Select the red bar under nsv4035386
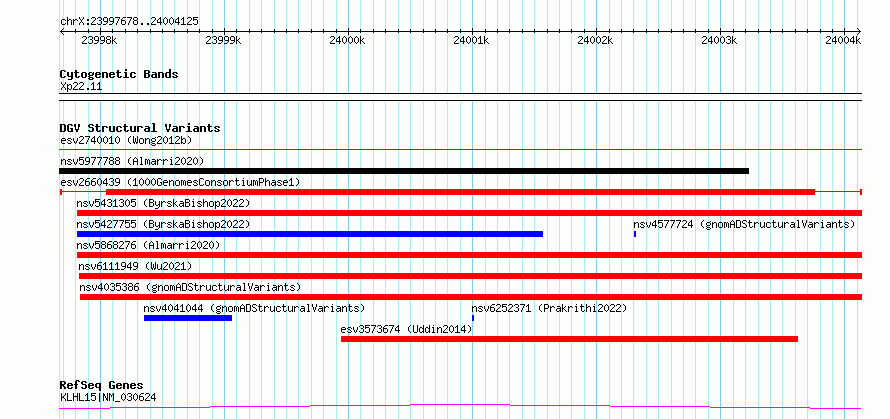 (x=471, y=297)
